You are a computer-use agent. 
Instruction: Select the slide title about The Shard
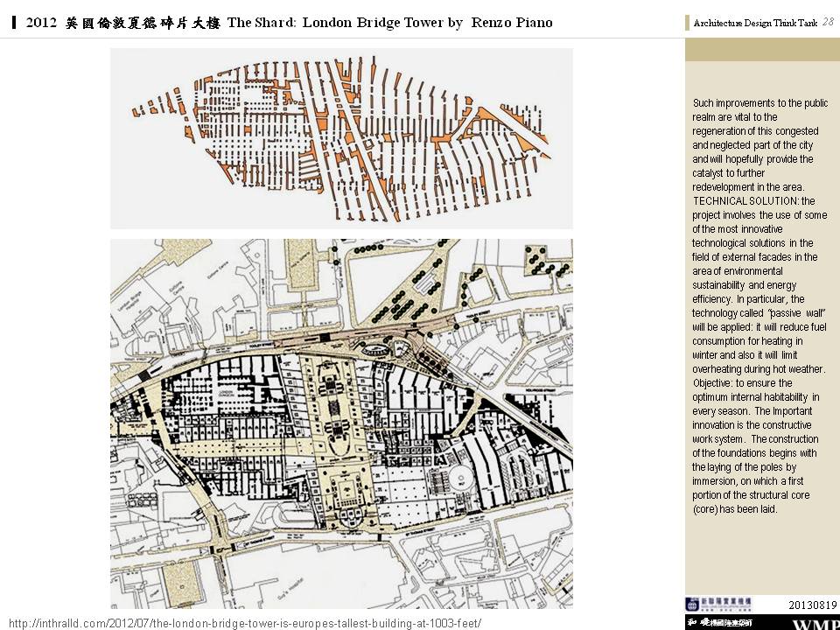(289, 23)
